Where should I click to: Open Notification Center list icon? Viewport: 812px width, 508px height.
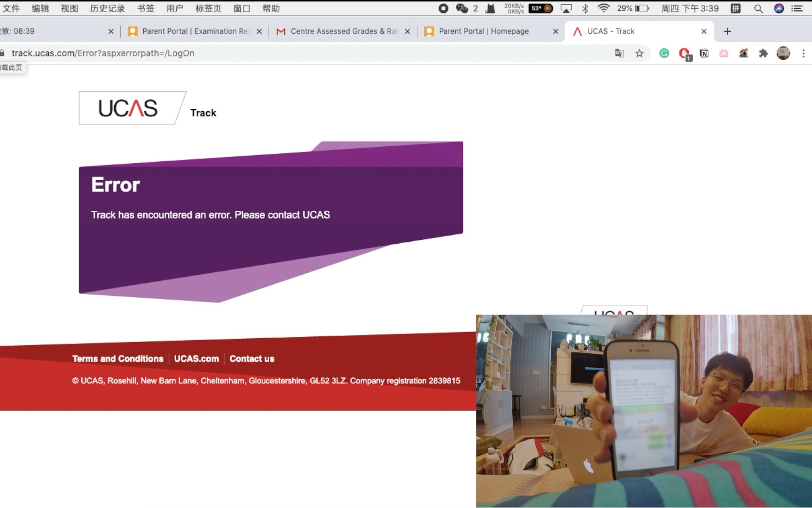(797, 8)
